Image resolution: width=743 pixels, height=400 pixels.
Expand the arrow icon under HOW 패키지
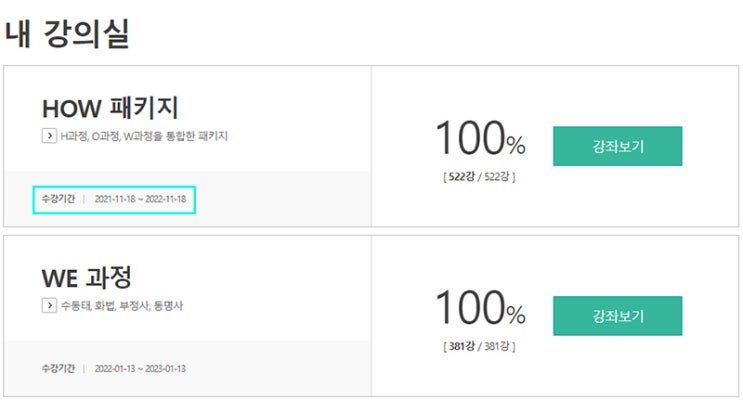[48, 136]
